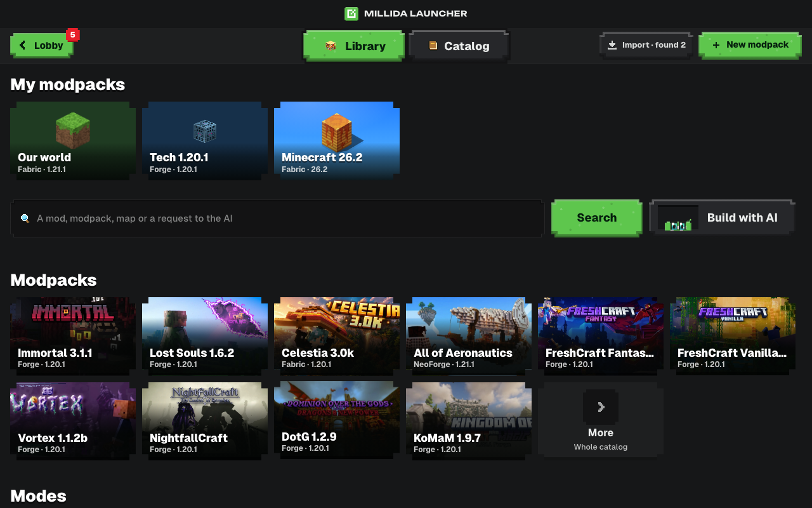Switch to the Library tab
Viewport: 812px width, 508px height.
354,46
